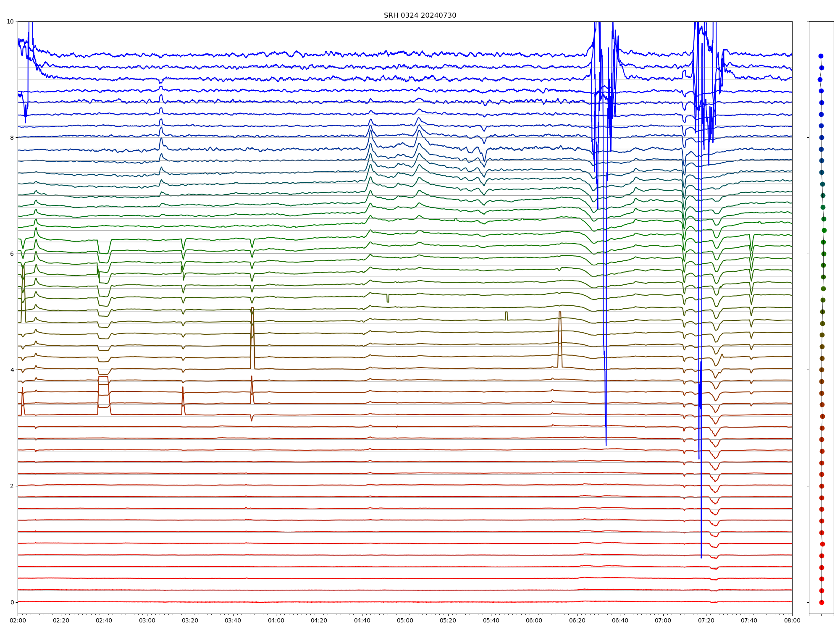Click the 08:00 label at axis end

(792, 620)
